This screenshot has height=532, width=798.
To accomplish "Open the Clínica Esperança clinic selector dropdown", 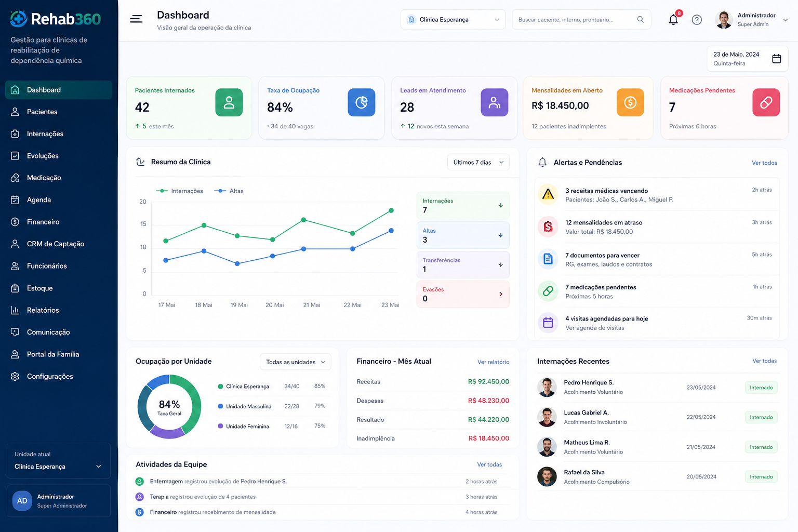I will point(453,19).
